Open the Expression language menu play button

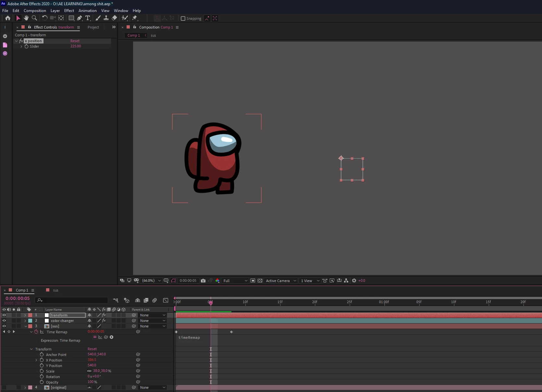pos(111,337)
